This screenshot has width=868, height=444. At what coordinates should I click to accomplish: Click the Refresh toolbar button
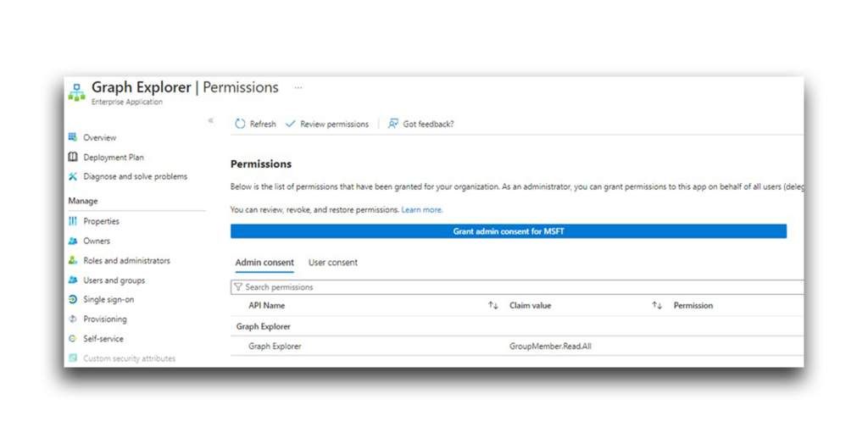tap(255, 124)
